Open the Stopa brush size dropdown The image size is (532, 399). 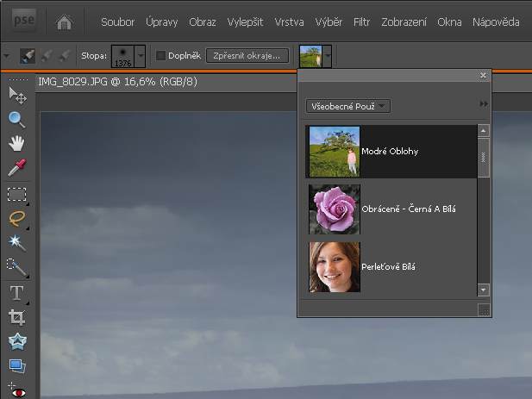point(140,56)
